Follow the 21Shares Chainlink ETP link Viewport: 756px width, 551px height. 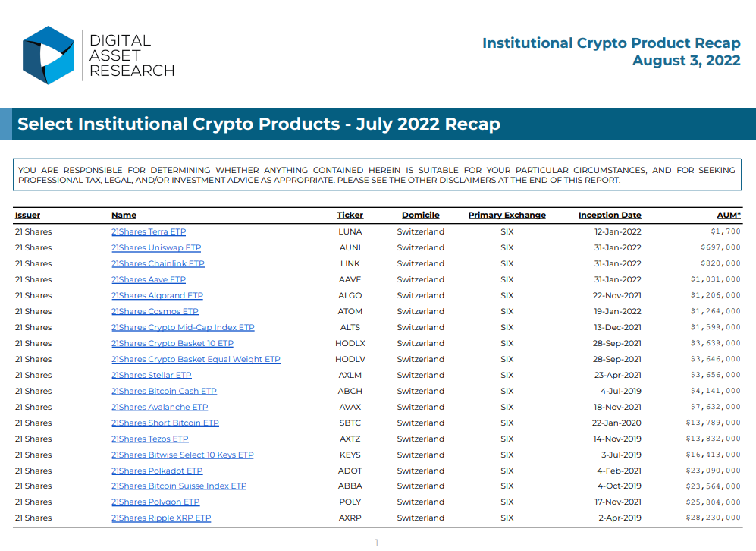click(158, 263)
